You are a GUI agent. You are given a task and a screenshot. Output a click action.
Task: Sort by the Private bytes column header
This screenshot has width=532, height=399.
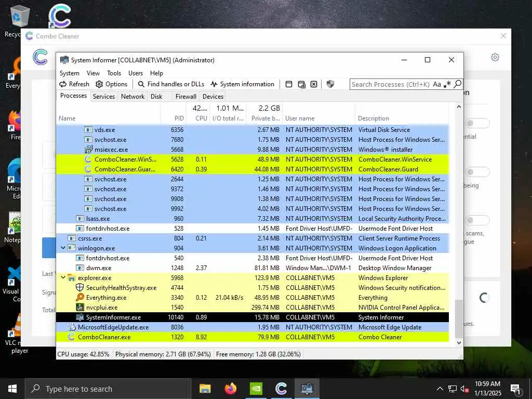(264, 113)
